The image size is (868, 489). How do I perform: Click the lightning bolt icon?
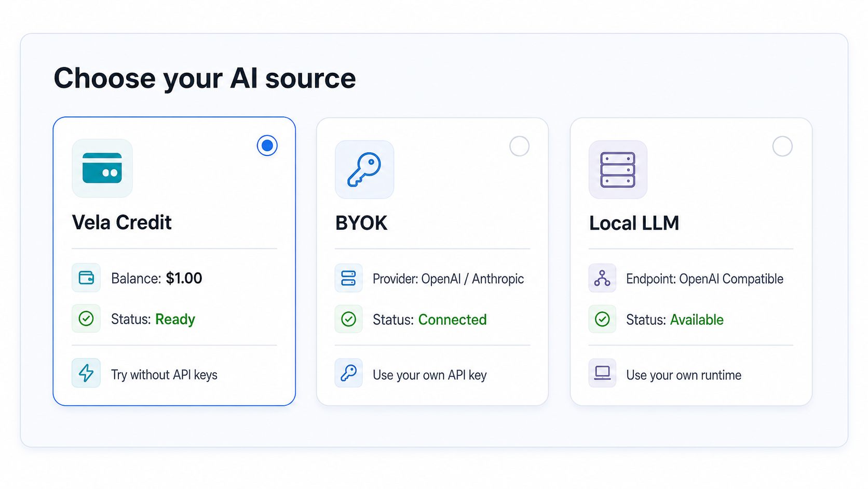pos(86,373)
